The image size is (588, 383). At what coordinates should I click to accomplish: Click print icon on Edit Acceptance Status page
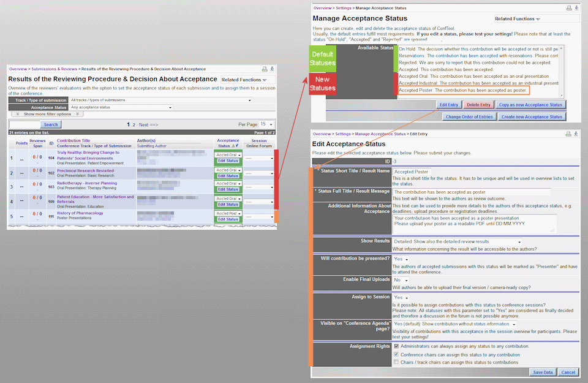569,133
